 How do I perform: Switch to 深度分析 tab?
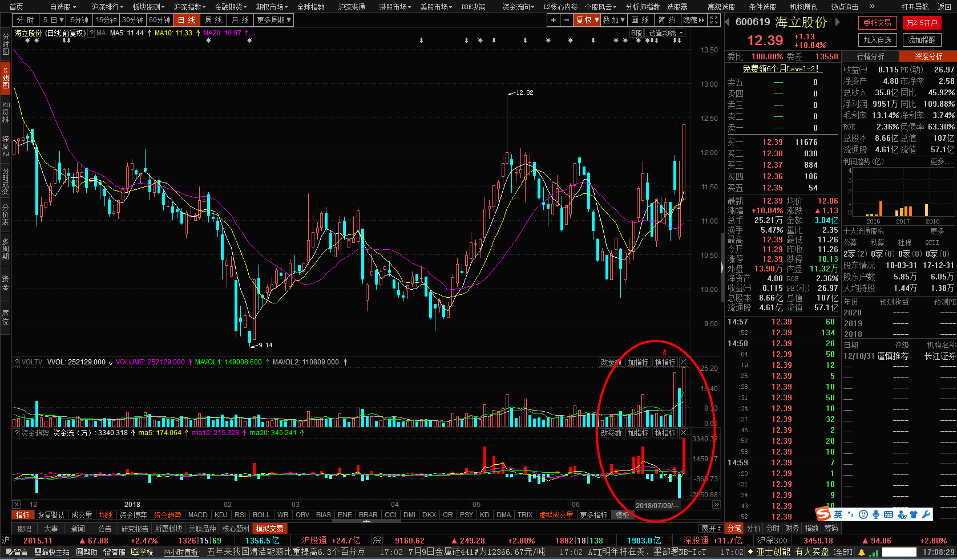click(928, 56)
